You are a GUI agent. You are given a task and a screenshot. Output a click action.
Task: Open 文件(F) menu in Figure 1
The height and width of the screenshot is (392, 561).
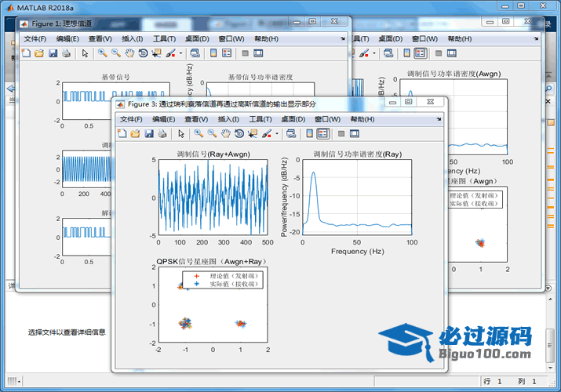[35, 38]
